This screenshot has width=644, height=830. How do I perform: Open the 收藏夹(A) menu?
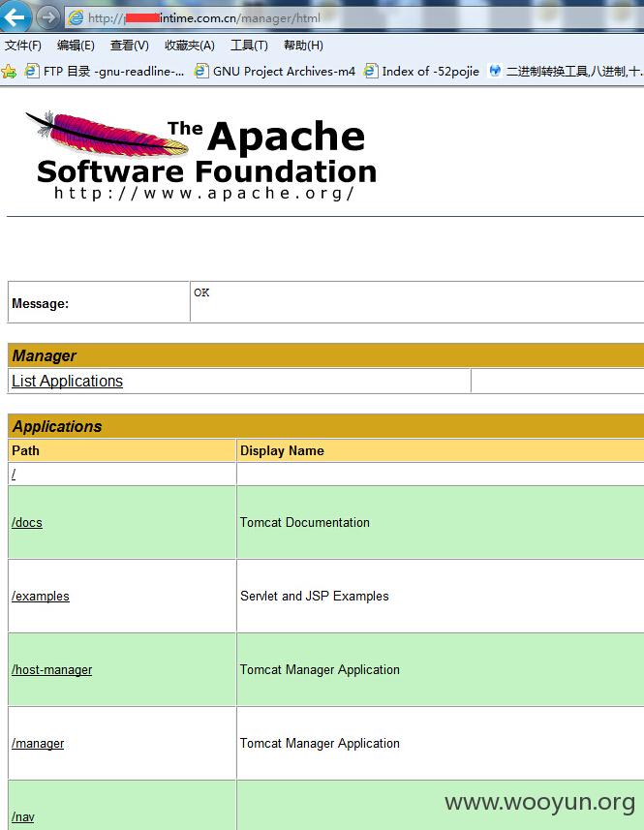point(190,46)
